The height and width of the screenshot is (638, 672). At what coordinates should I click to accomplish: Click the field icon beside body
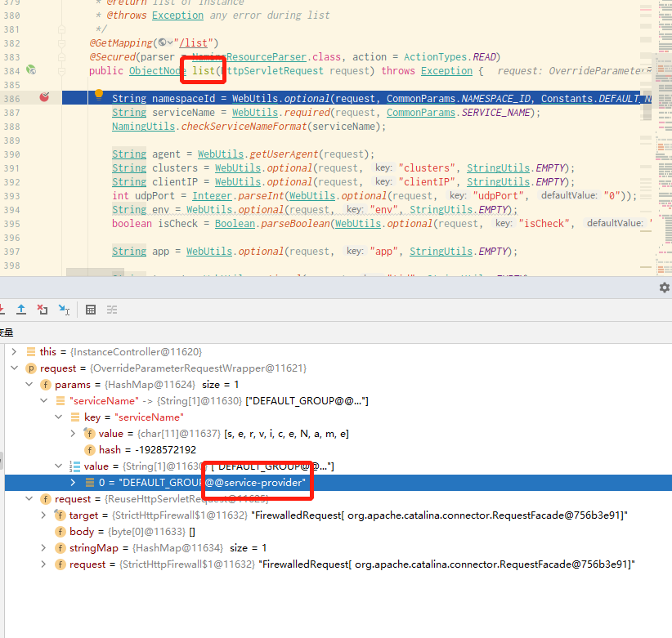(60, 531)
